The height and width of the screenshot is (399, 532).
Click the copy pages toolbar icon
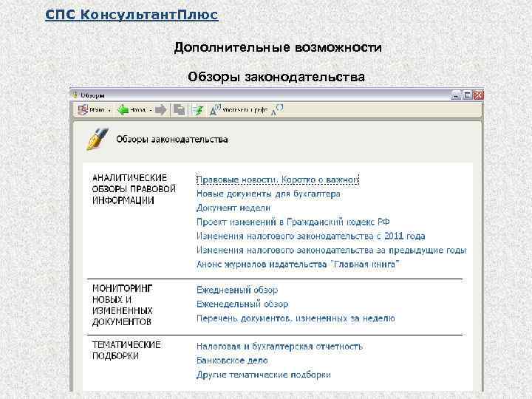(x=179, y=110)
